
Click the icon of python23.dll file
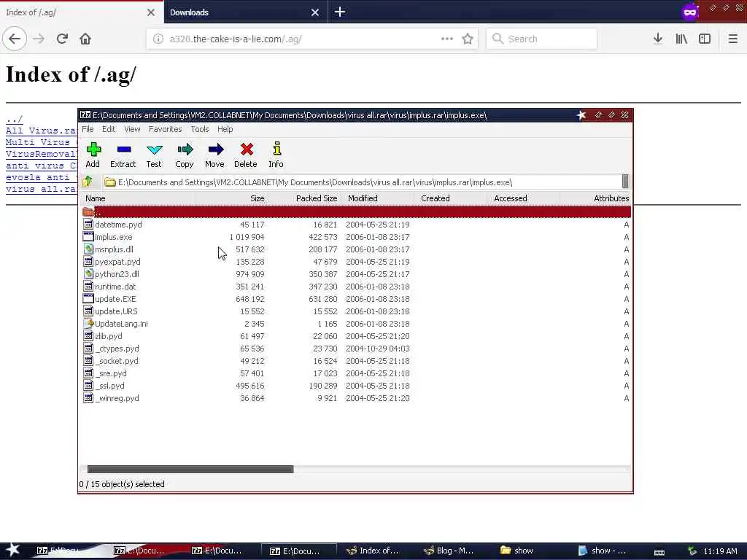88,274
